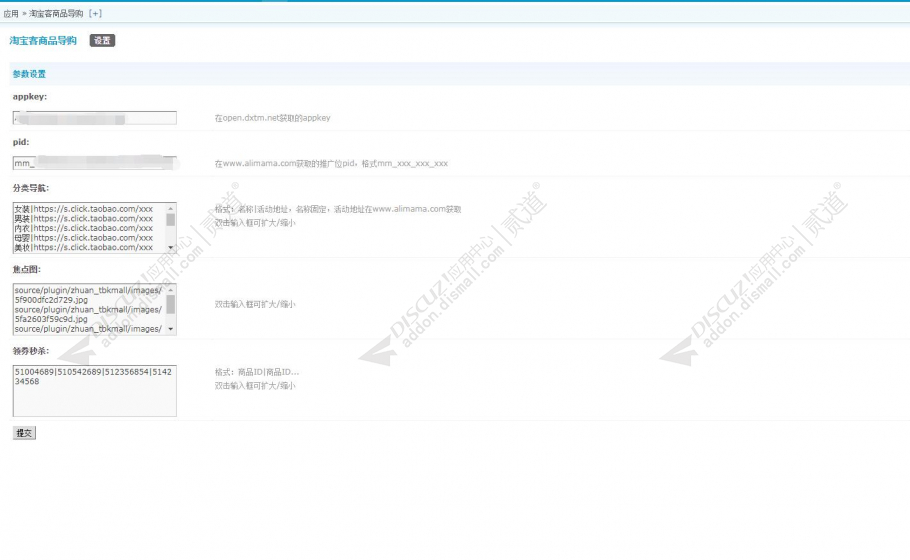Select the 设置 tab
Screen dimensions: 910x560
click(x=102, y=41)
